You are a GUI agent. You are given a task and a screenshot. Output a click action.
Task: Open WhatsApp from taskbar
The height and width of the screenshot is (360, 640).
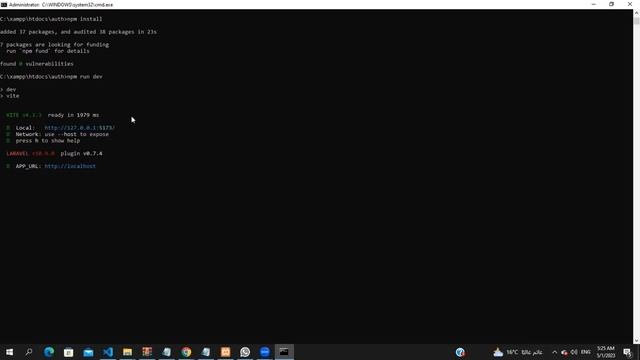click(x=245, y=352)
